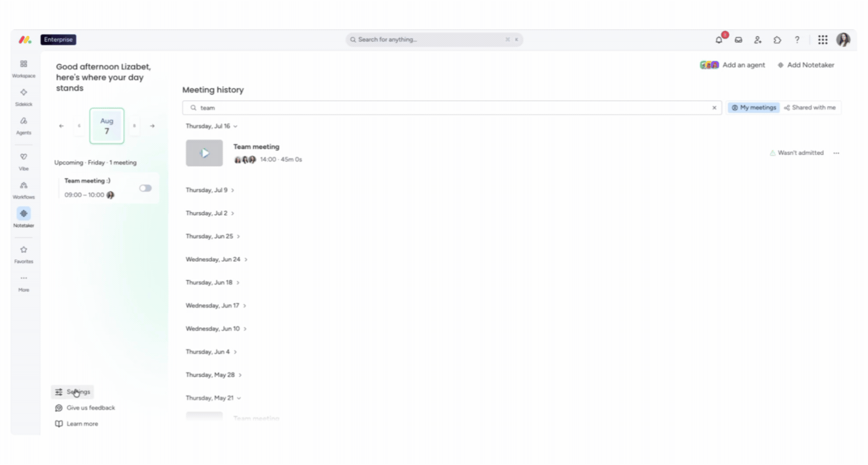The height and width of the screenshot is (465, 868).
Task: Play the Team meeting recording thumbnail
Action: click(x=204, y=153)
